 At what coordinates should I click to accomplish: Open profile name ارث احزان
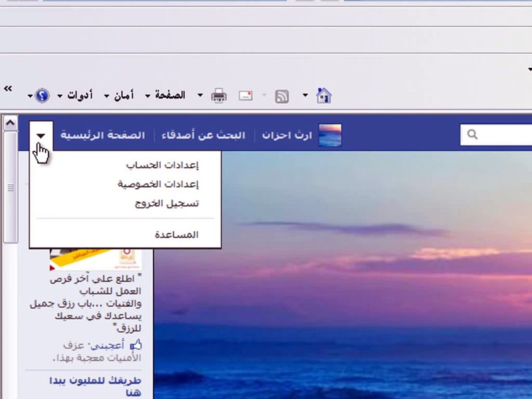287,135
